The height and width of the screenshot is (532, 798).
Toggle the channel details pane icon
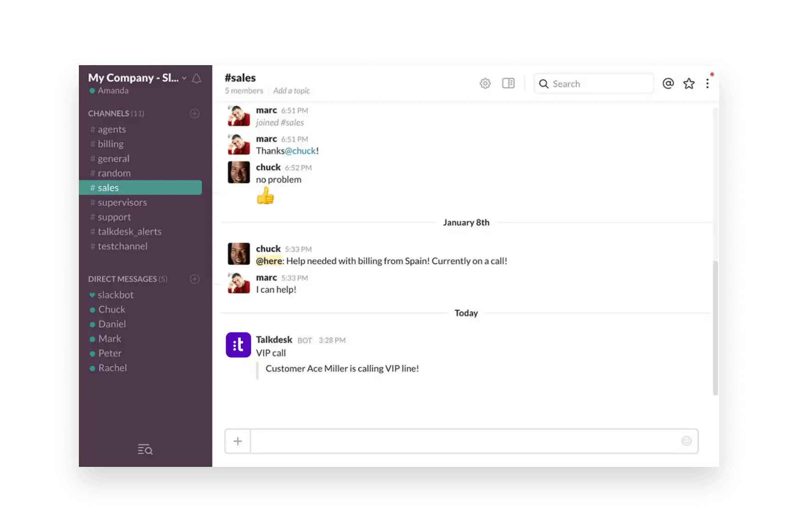click(508, 83)
